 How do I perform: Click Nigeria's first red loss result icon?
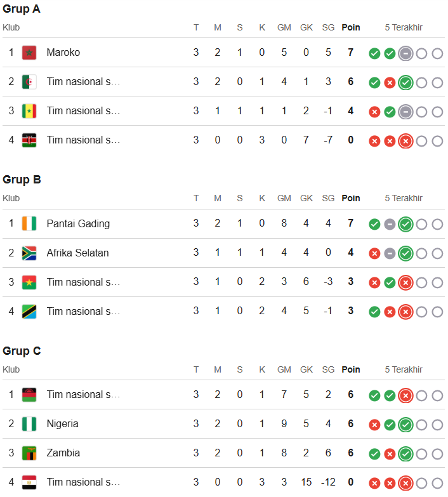374,425
